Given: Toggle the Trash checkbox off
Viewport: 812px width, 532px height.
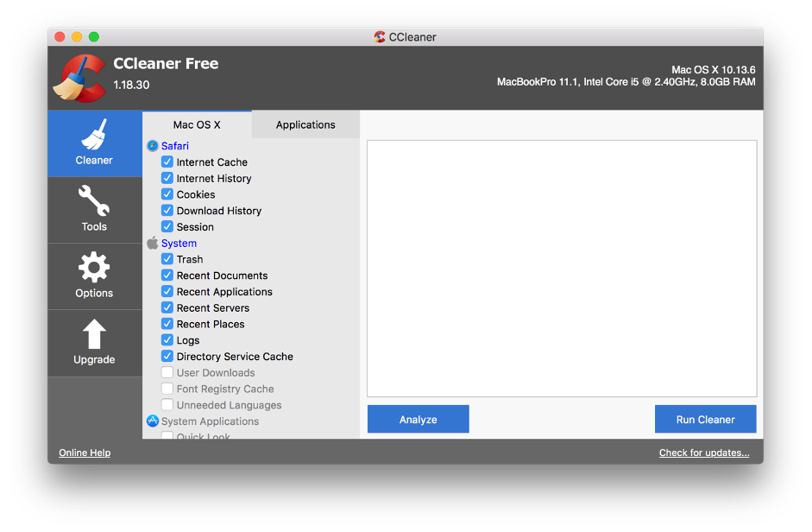Looking at the screenshot, I should click(167, 259).
